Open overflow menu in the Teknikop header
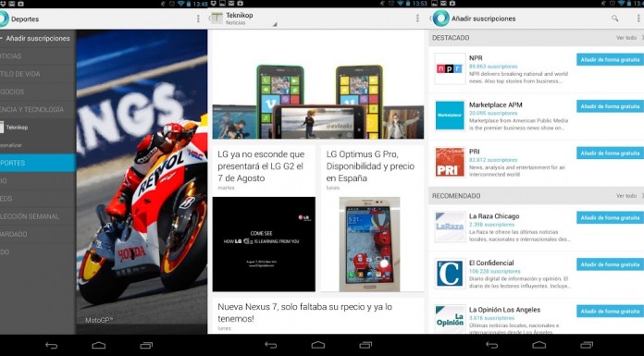The width and height of the screenshot is (644, 356). (417, 18)
